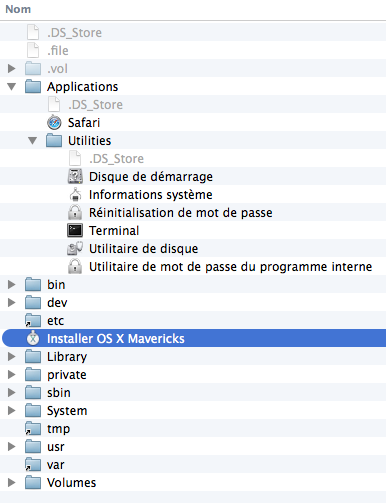
Task: Select the etc label
Action: [55, 321]
